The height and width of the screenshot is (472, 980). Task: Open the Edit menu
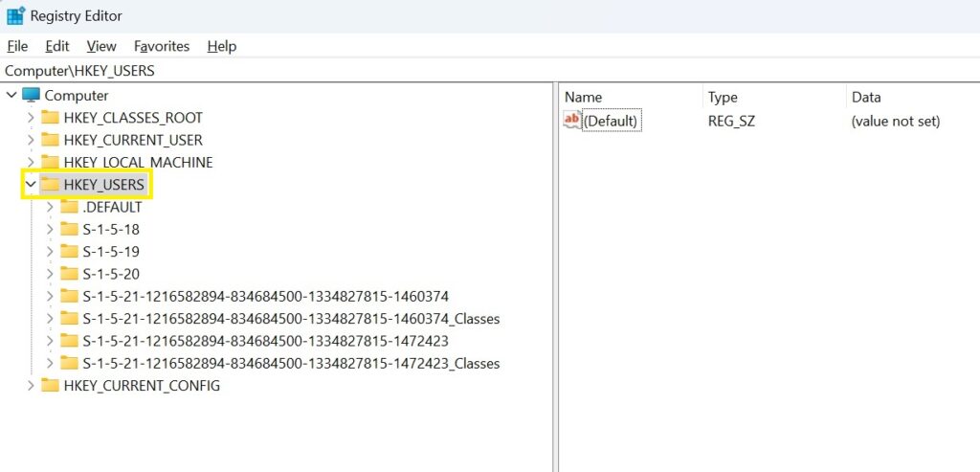pyautogui.click(x=56, y=46)
